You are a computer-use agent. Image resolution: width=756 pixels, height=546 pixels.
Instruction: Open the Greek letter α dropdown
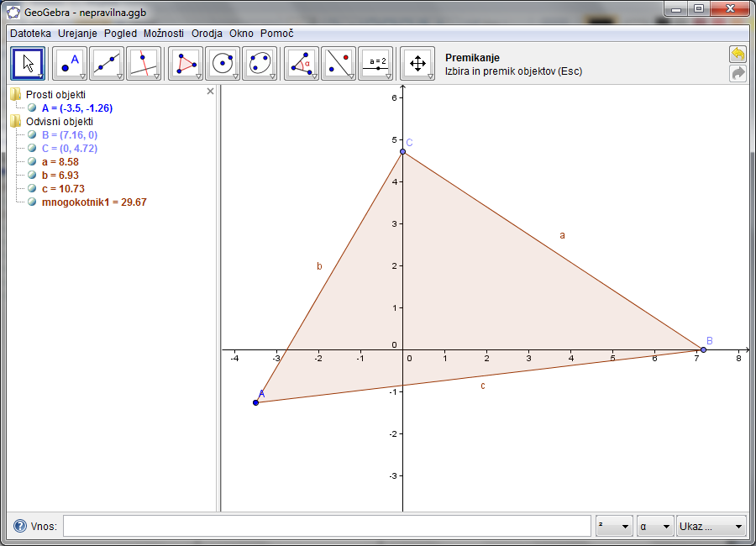pos(655,527)
